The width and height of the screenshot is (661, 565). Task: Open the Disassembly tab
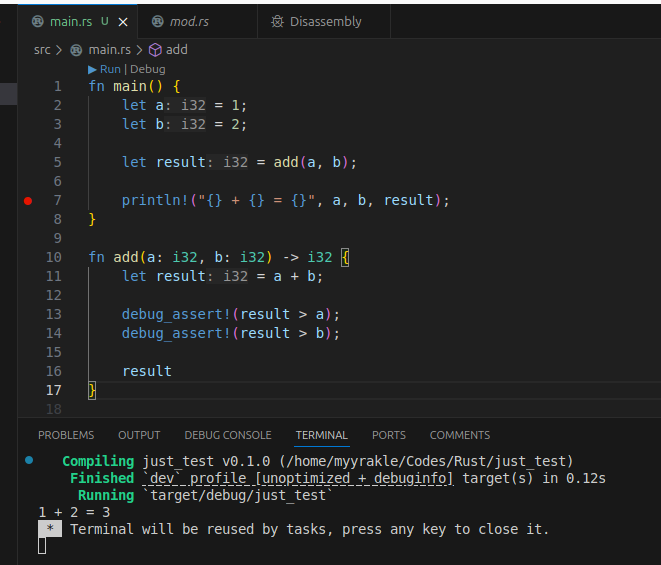point(325,21)
